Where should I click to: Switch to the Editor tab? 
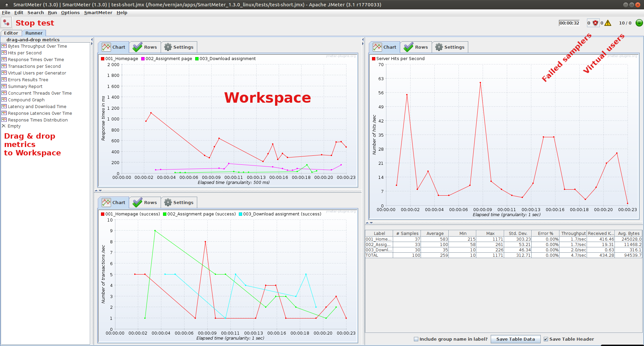11,33
